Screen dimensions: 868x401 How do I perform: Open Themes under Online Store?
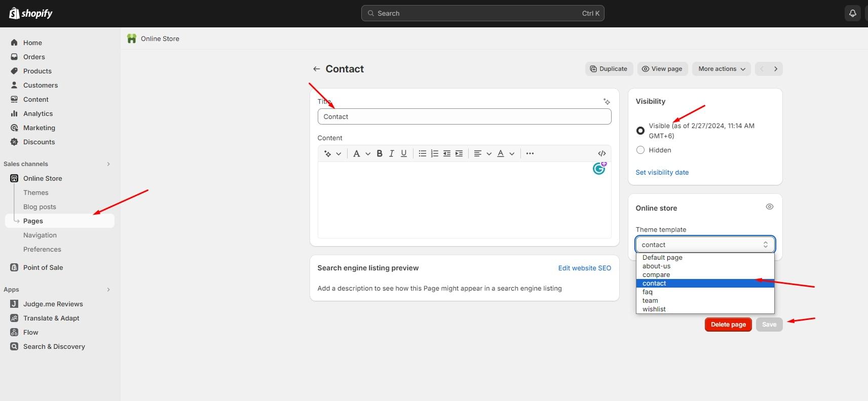tap(36, 192)
